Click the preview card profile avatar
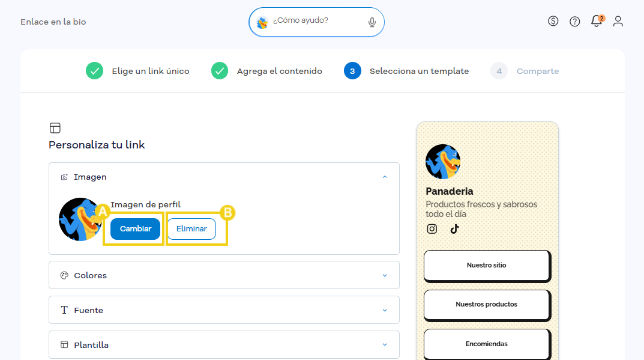 443,162
